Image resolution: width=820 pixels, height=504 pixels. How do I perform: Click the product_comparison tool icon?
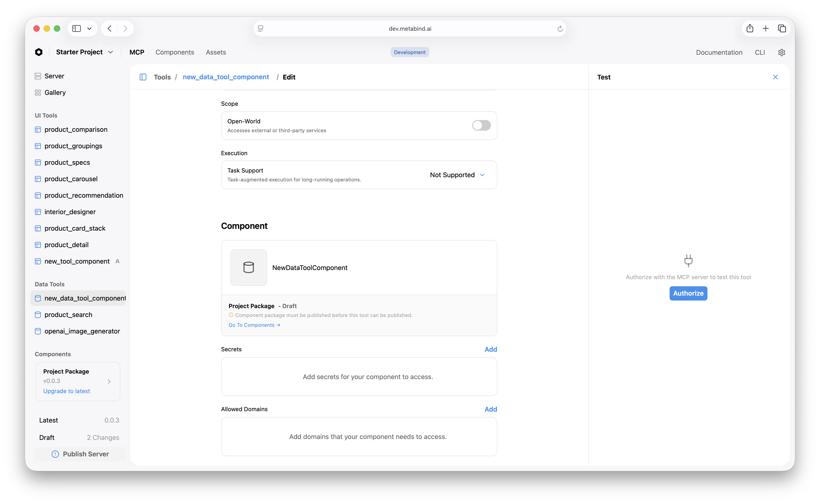[38, 129]
